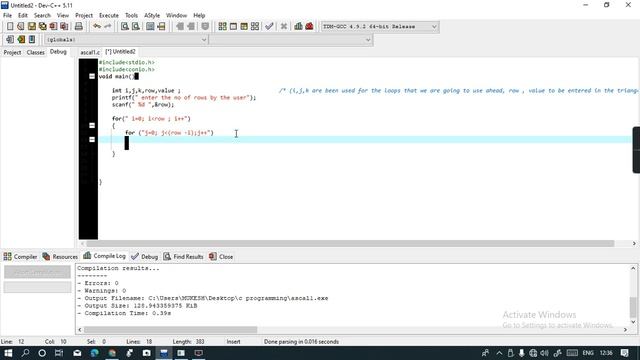Open the Project menu
The image size is (640, 360).
pyautogui.click(x=84, y=15)
